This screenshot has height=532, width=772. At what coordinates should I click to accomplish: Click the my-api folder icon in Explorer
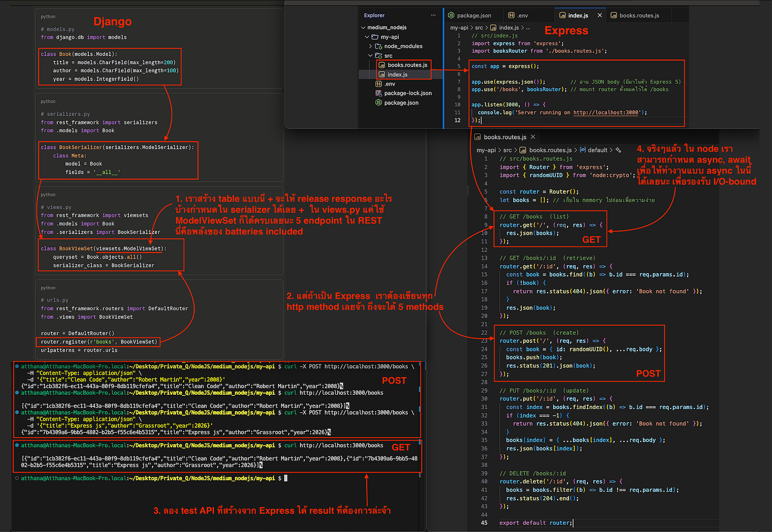(x=375, y=37)
